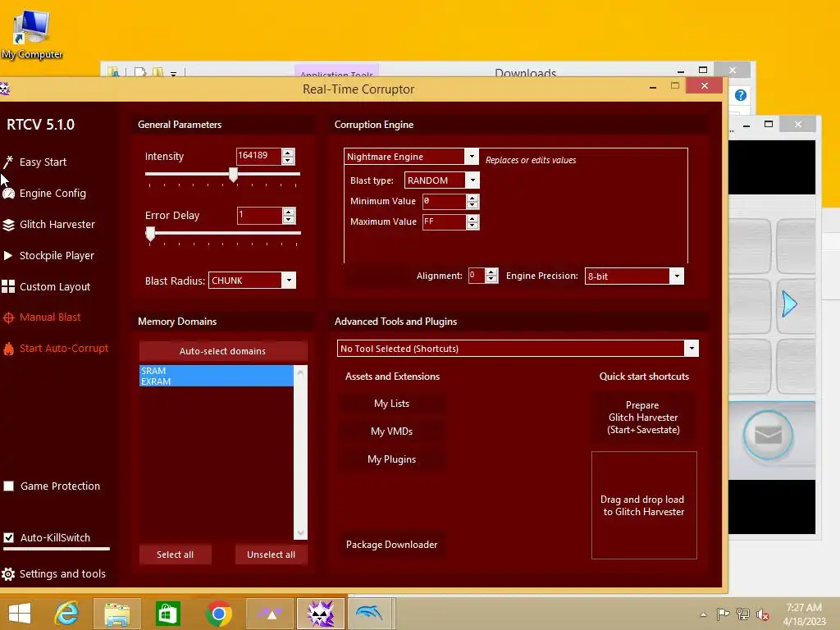
Task: Click Intensity slider handle
Action: point(234,174)
